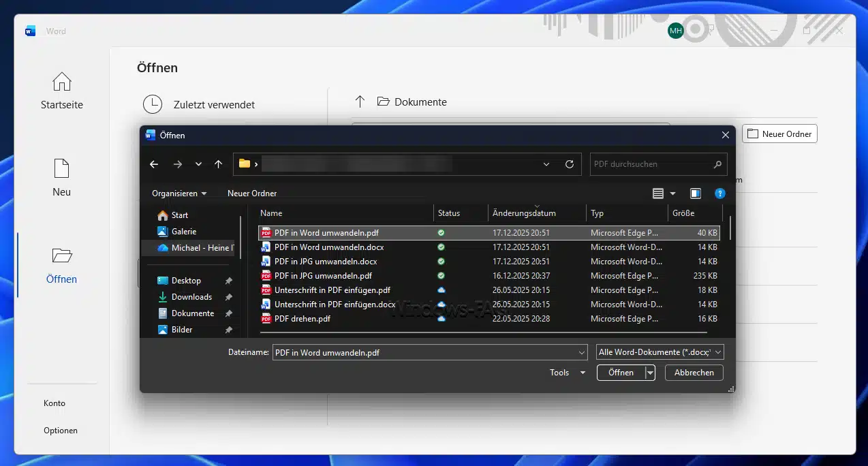868x466 pixels.
Task: Toggle the preview pane icon
Action: (x=695, y=193)
